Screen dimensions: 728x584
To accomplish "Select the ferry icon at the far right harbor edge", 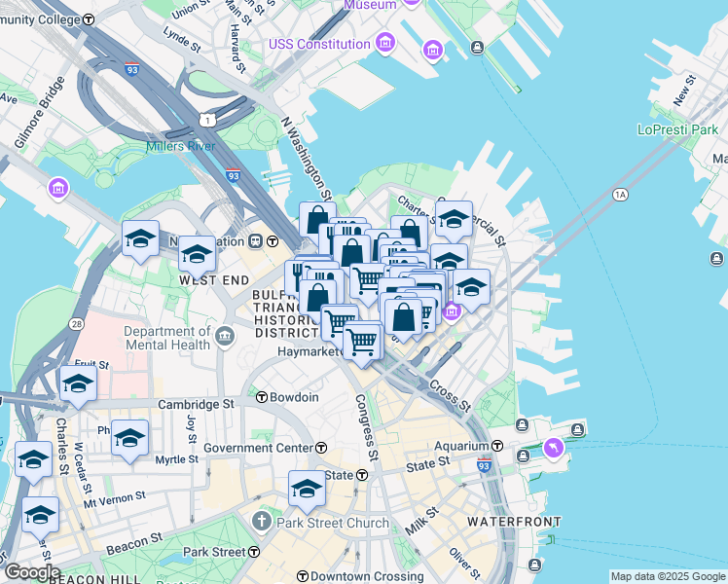I will tap(717, 259).
